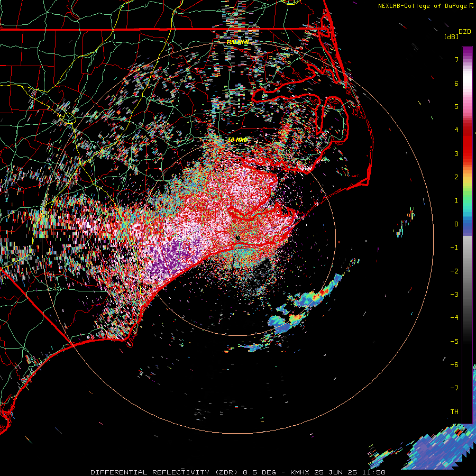The height and width of the screenshot is (476, 476).
Task: Click the 25 JUN 25 date text
Action: pyautogui.click(x=335, y=472)
